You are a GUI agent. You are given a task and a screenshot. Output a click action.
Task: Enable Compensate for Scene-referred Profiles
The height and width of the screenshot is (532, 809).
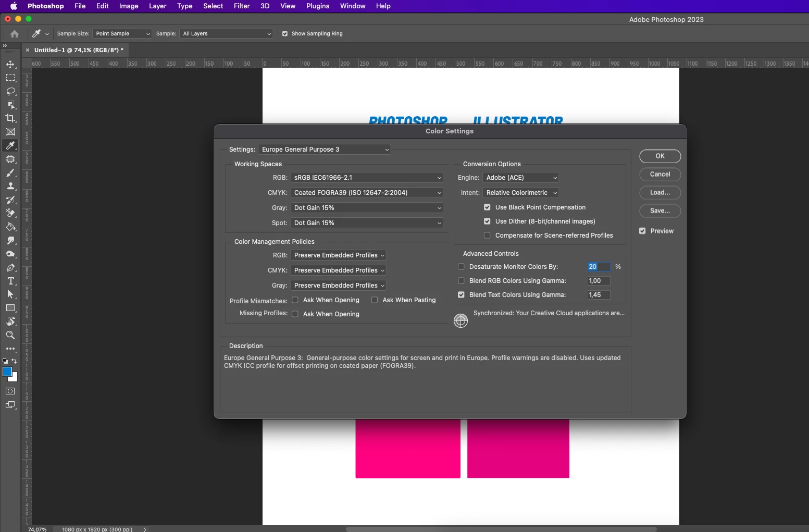487,236
